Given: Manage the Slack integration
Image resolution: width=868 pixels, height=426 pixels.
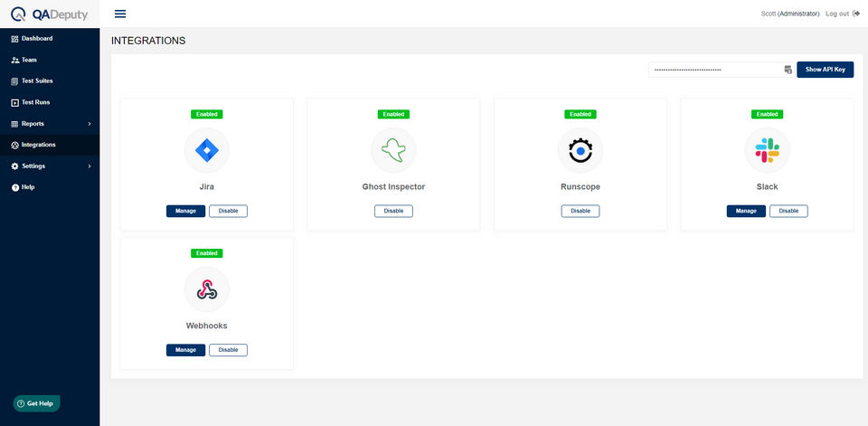Looking at the screenshot, I should pyautogui.click(x=746, y=211).
